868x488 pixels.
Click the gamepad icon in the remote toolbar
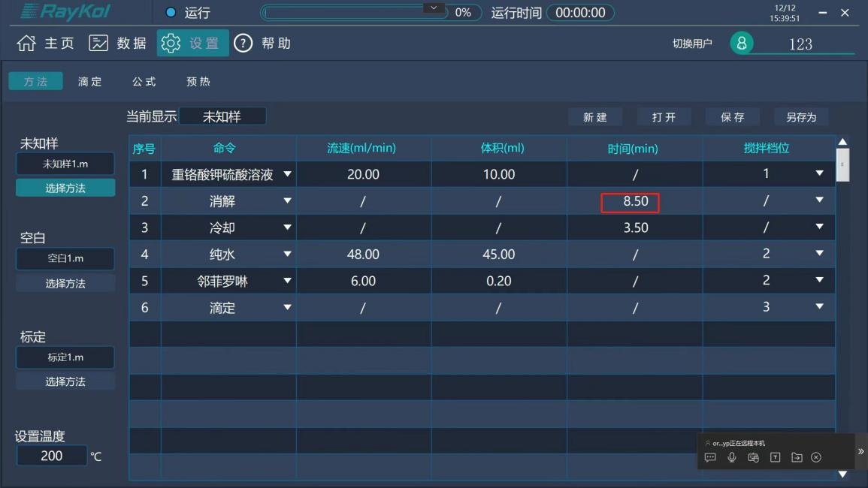coord(753,457)
